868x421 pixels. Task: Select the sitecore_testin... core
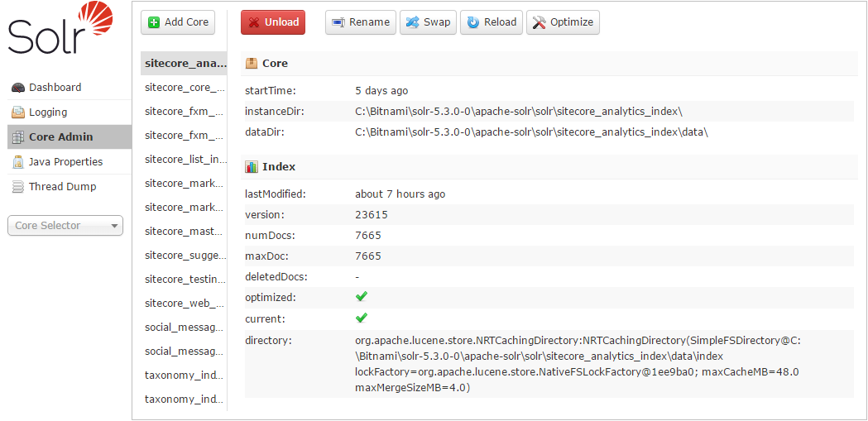click(x=184, y=280)
